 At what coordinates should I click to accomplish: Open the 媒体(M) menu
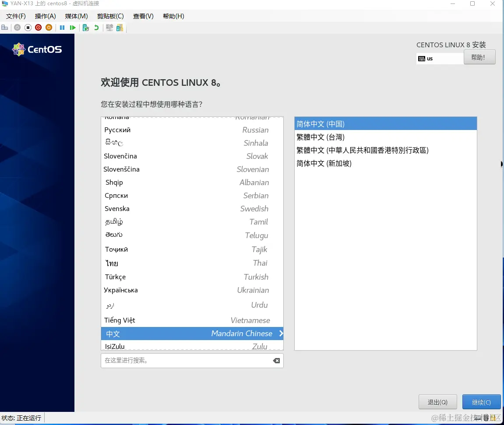[76, 16]
